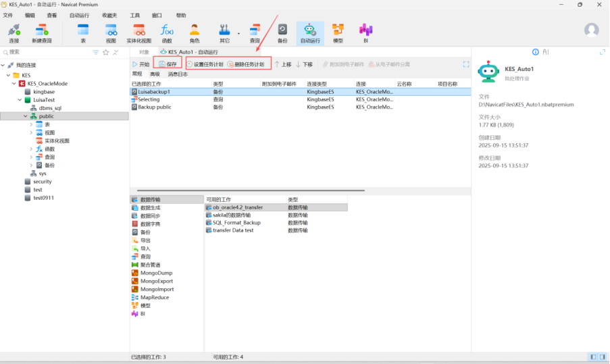Image resolution: width=610 pixels, height=364 pixels.
Task: Open the 其它 toolbar dropdown arrow
Action: point(238,32)
